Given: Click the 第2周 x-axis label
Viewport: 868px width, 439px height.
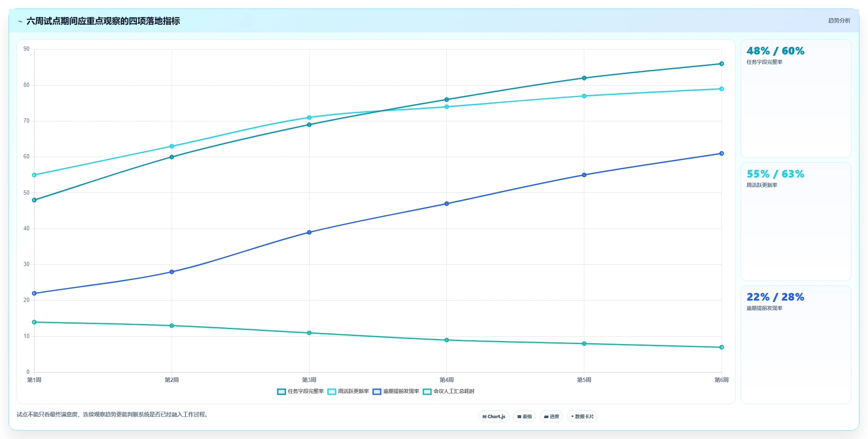Looking at the screenshot, I should (172, 380).
